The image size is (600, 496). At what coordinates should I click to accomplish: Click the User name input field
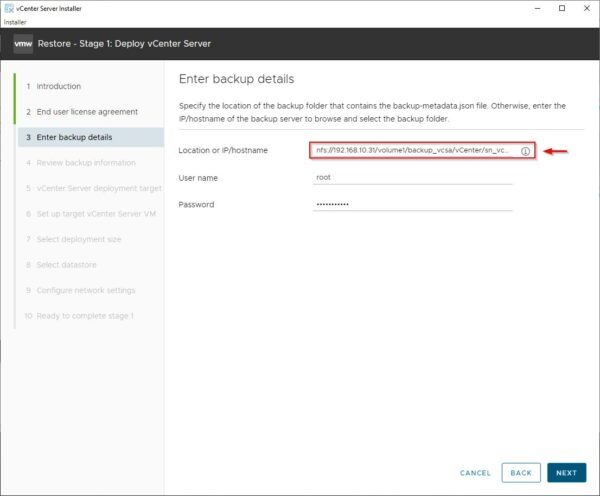coord(412,177)
